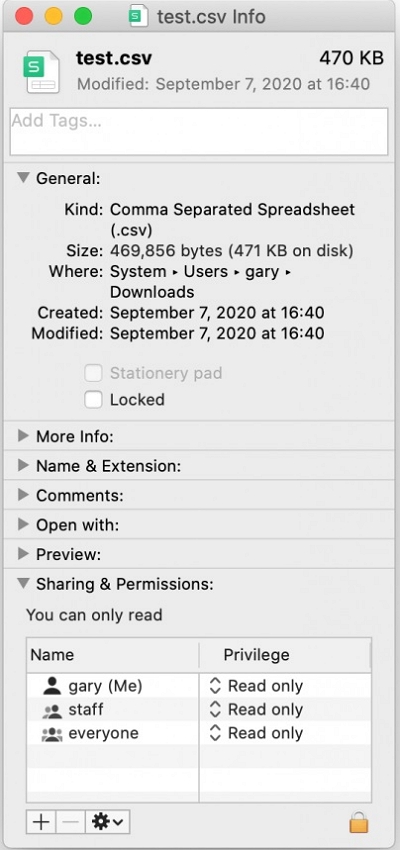Toggle the Locked checkbox
The height and width of the screenshot is (850, 400).
coord(93,400)
